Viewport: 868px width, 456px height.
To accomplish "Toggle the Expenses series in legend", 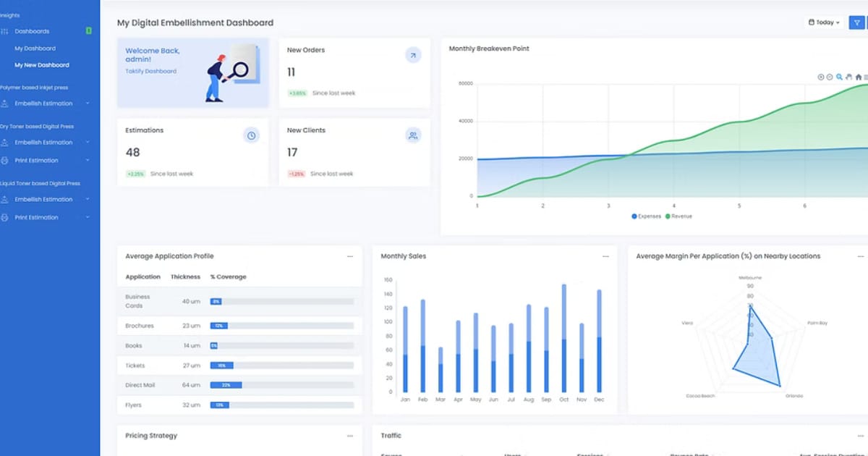I will pyautogui.click(x=646, y=216).
